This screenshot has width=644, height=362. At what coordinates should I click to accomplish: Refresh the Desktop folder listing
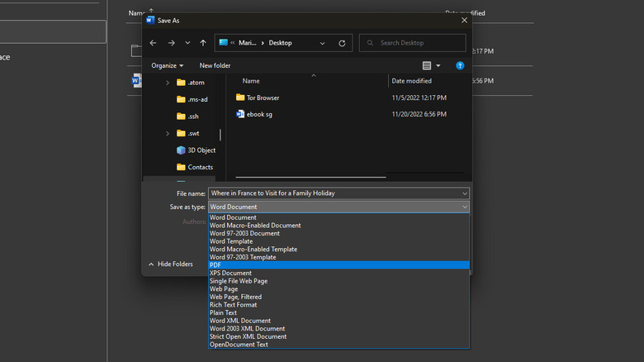coord(342,43)
